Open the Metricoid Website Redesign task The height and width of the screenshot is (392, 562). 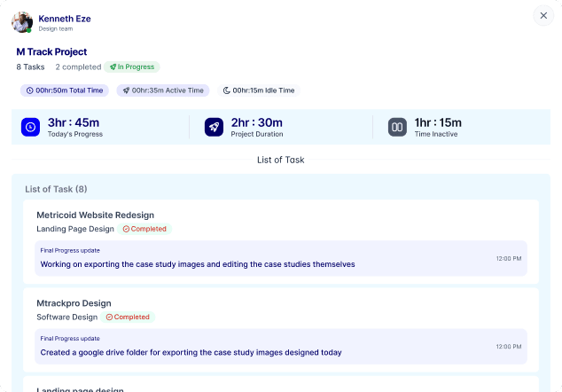[x=95, y=215]
